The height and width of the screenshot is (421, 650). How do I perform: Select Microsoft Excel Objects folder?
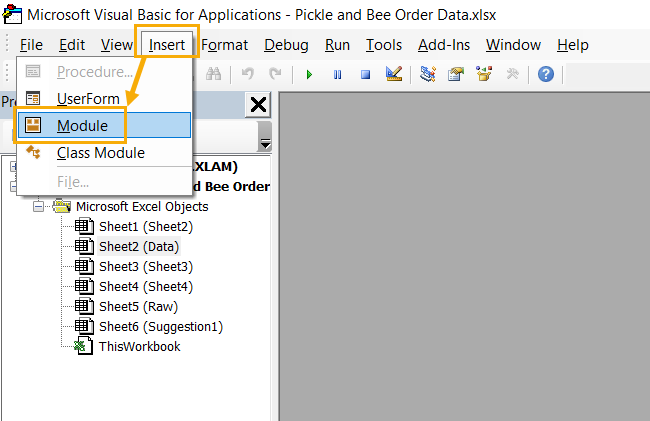point(142,206)
